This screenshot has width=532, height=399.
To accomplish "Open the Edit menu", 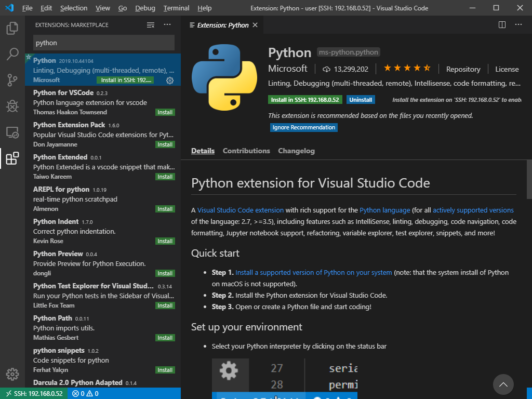I will pos(46,8).
